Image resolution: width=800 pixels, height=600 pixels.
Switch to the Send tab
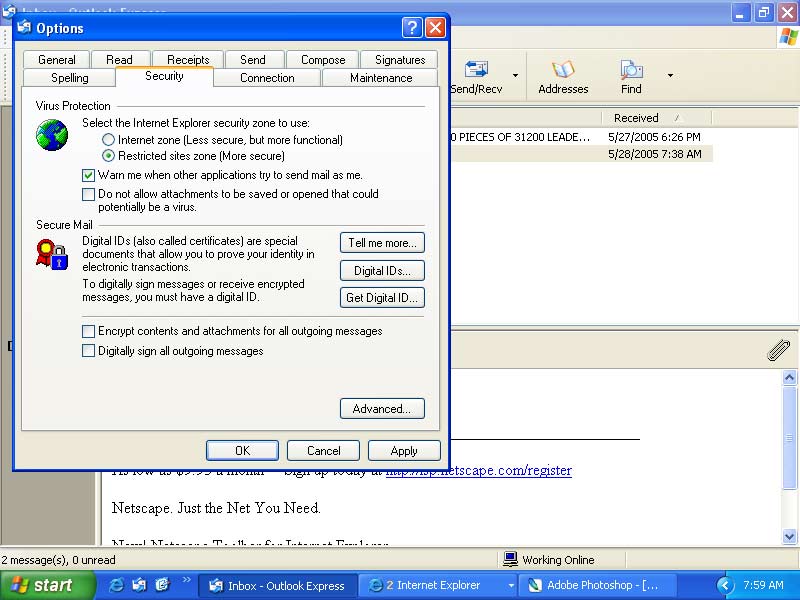coord(253,60)
